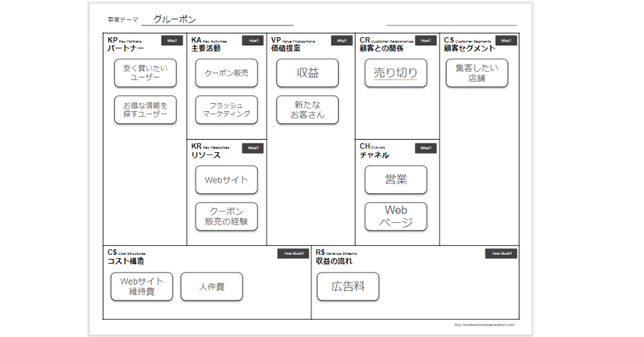Click the How? badge in 主要活動 section
The width and height of the screenshot is (644, 337).
[x=253, y=41]
